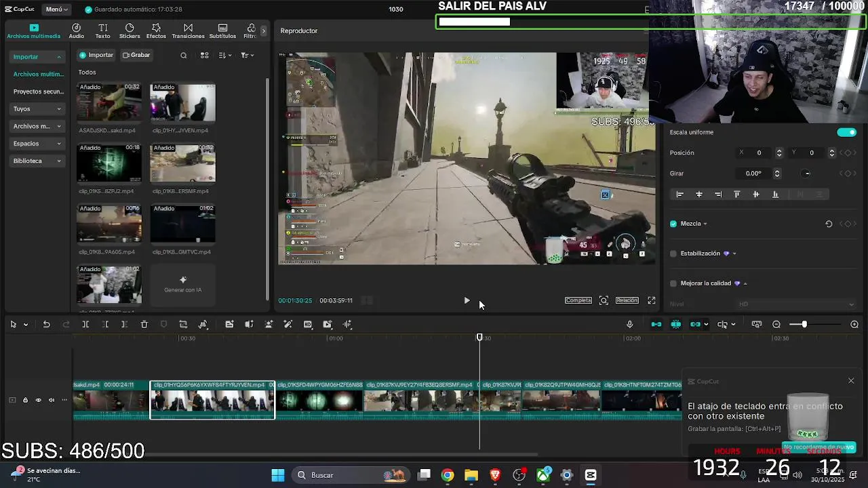Collapse the Importar section in the sidebar
868x488 pixels.
[37, 57]
